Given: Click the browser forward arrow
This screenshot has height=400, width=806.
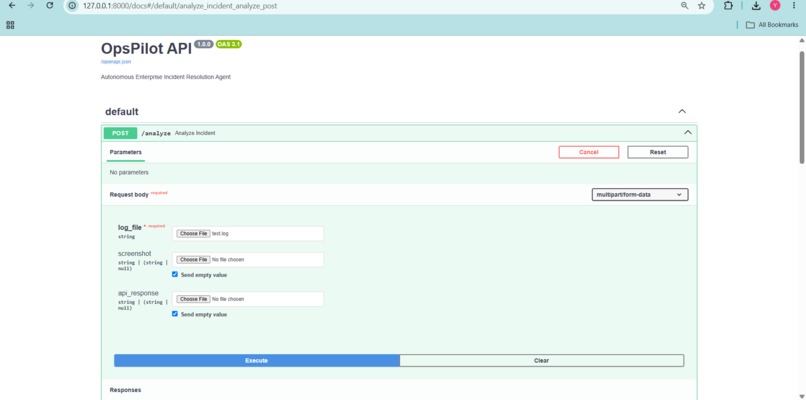Looking at the screenshot, I should 31,6.
